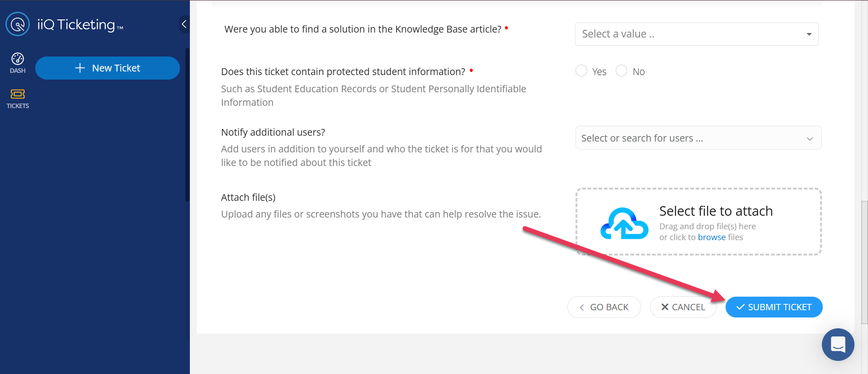The image size is (868, 374).
Task: Click the plus icon on New Ticket
Action: [x=80, y=68]
